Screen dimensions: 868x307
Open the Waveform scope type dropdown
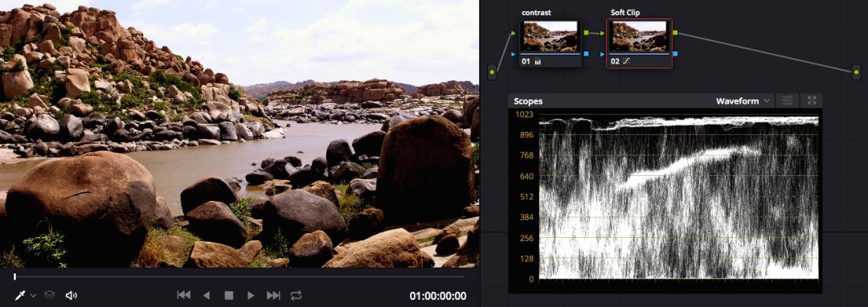[x=743, y=101]
